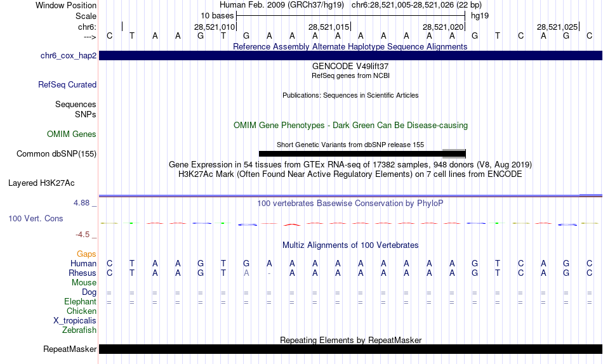Click the sequence direction arrow --->
603x364 pixels.
[x=90, y=37]
